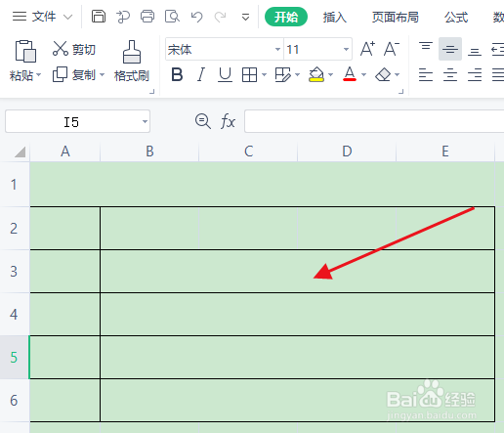
Task: Click the 剪切 cut button
Action: point(74,49)
